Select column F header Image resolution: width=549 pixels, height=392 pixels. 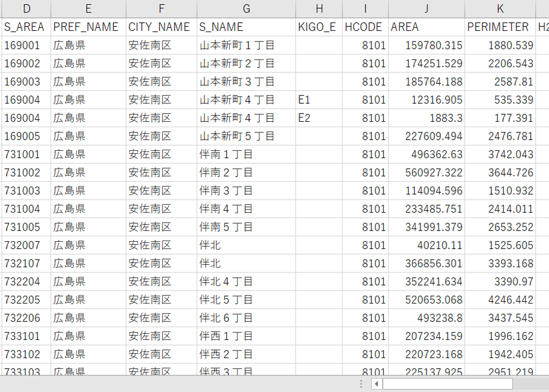click(x=162, y=9)
